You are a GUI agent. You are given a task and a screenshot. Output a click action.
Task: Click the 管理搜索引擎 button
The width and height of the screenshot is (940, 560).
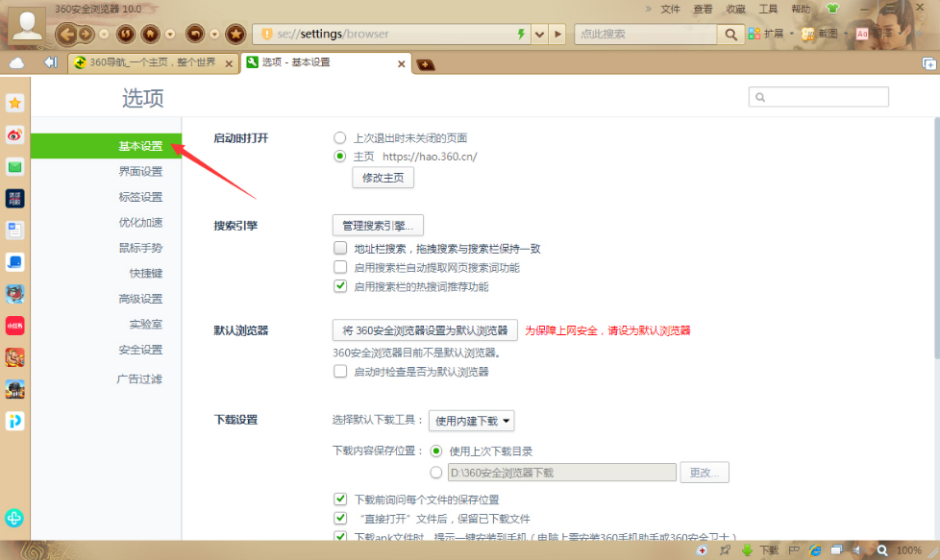pyautogui.click(x=377, y=225)
